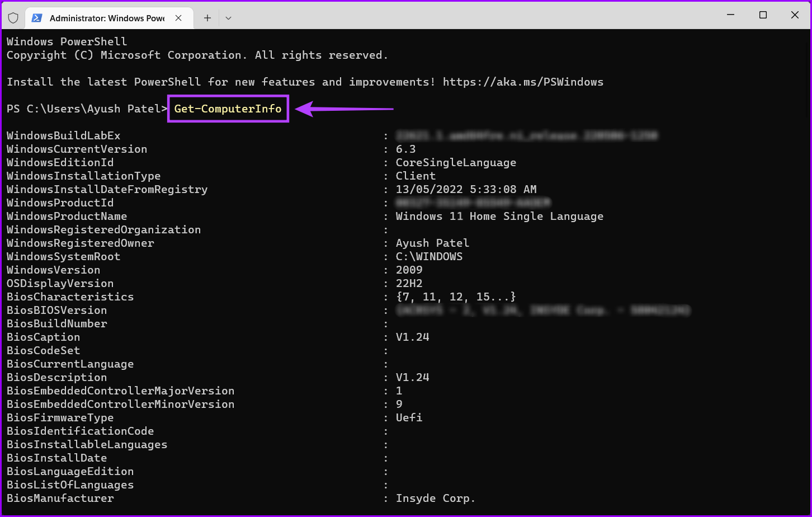Click the WindowsProductId property name
The image size is (812, 517).
(x=60, y=203)
